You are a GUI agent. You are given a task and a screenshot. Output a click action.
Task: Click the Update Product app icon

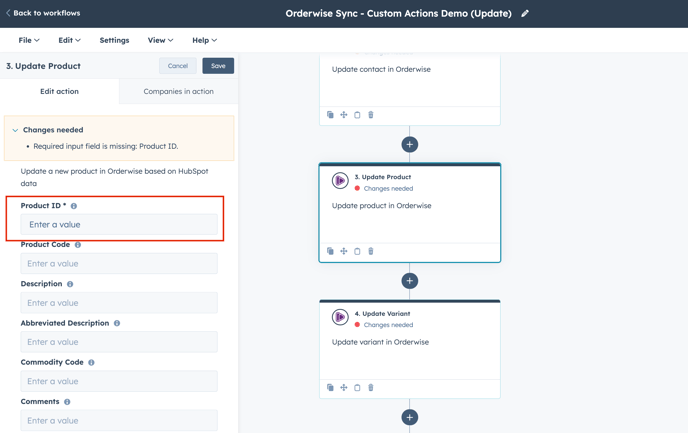340,180
